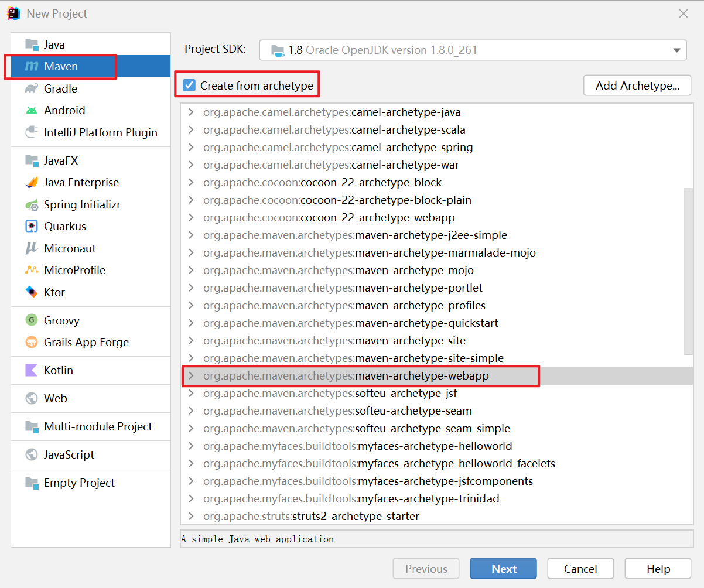Screen dimensions: 704x588
Task: Click the Java project type icon
Action: tap(32, 45)
